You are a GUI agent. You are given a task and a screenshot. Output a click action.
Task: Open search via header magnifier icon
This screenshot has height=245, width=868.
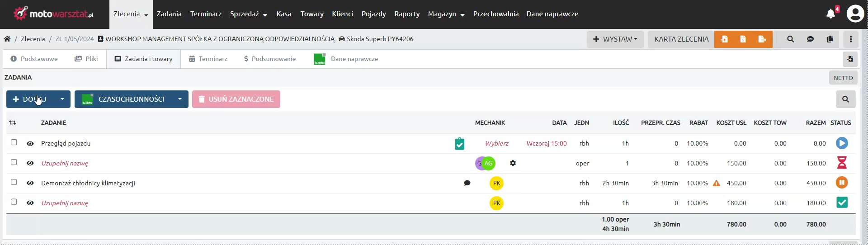coord(790,39)
